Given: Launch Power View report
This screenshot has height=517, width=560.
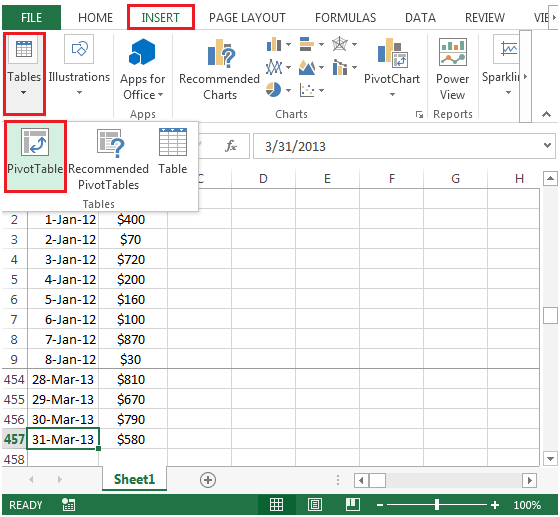Looking at the screenshot, I should [452, 69].
